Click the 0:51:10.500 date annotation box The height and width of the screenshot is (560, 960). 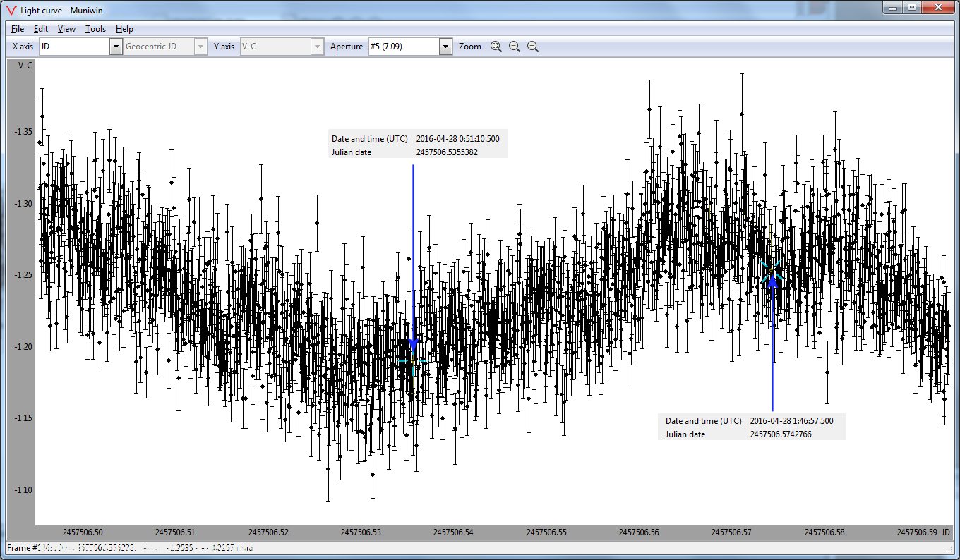tap(418, 145)
